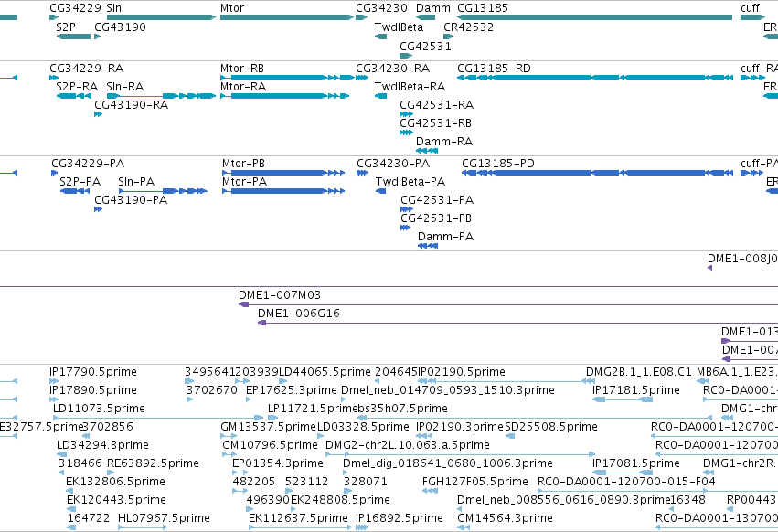The image size is (778, 532).
Task: Select EST label GM10796.5prime
Action: 270,444
